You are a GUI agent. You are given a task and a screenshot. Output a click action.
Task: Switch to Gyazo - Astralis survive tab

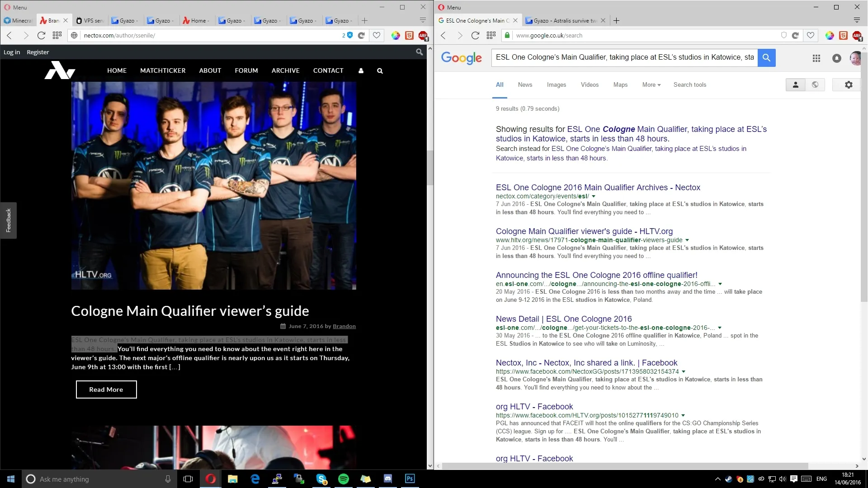565,20
